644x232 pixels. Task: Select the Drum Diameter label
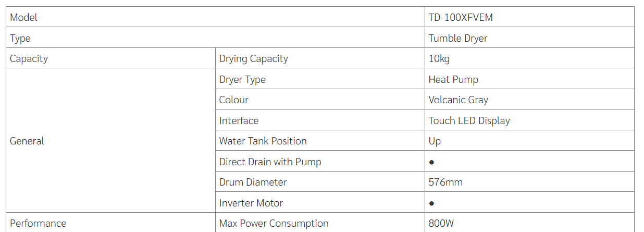253,182
